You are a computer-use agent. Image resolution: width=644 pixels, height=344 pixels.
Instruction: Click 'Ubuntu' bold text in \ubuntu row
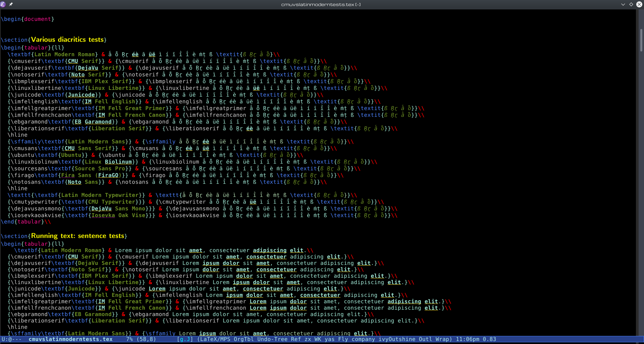point(71,155)
